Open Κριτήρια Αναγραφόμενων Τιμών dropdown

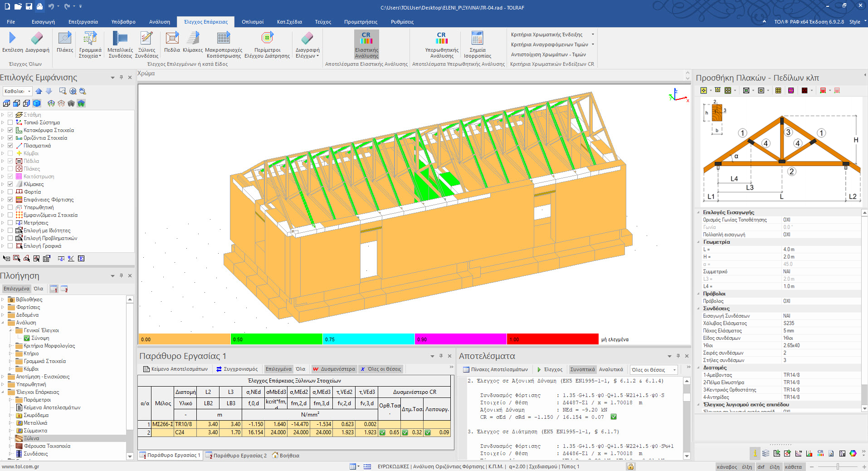tap(552, 44)
